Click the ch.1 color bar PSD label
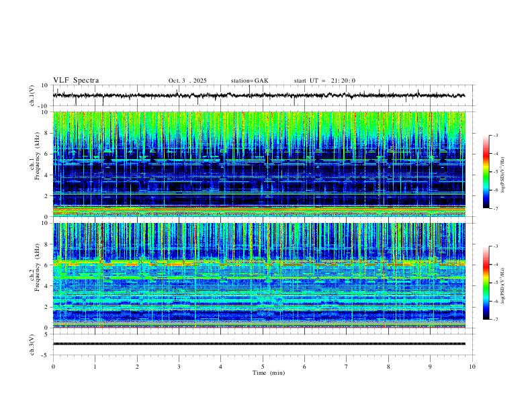Viewport: 532px width, 411px height. coord(503,175)
